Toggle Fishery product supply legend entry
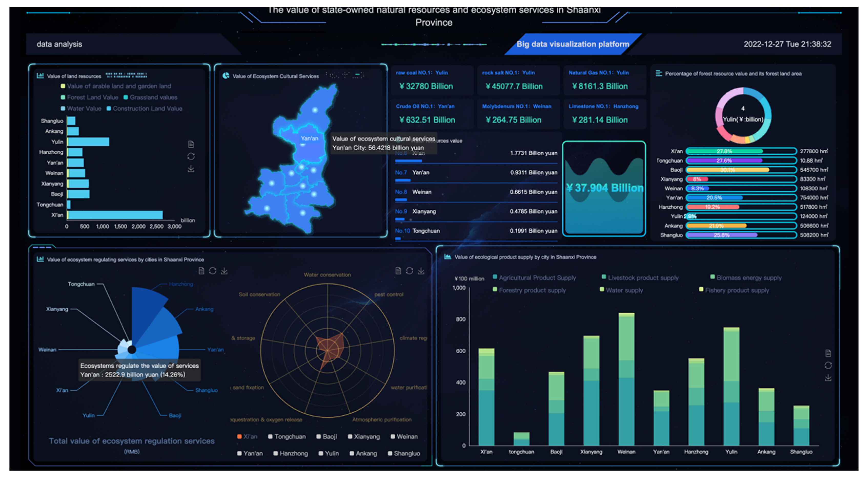The height and width of the screenshot is (479, 868). (x=737, y=290)
